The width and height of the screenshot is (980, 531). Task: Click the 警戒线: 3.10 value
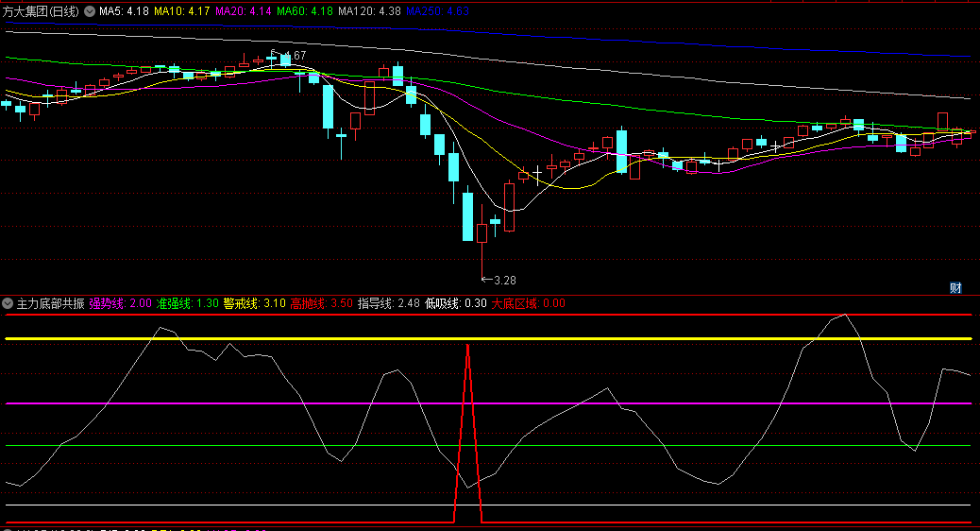click(254, 304)
